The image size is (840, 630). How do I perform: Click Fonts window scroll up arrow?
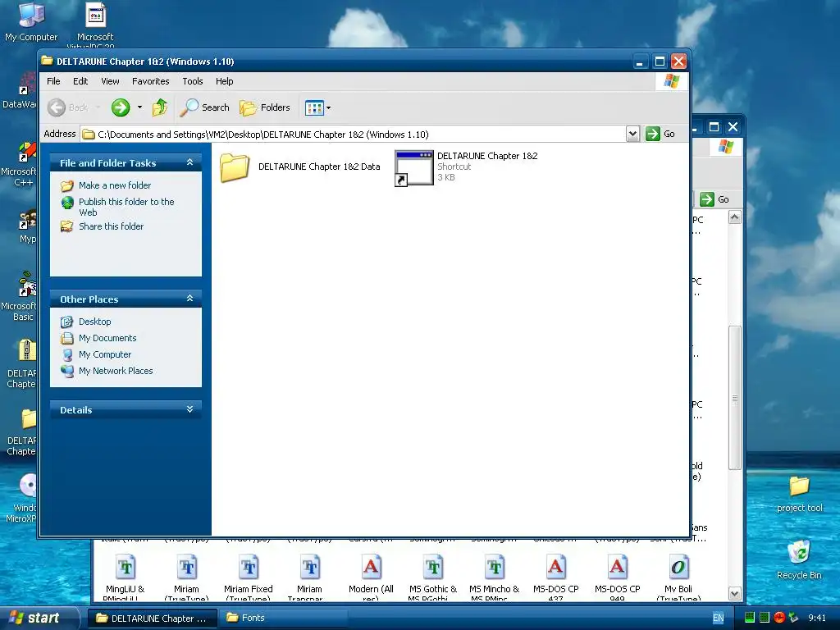click(734, 217)
